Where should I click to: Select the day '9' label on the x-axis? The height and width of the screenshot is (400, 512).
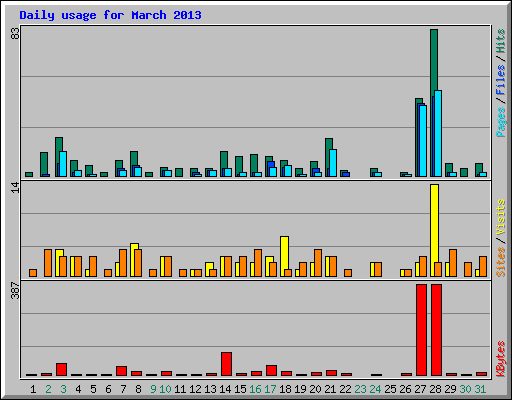[153, 389]
